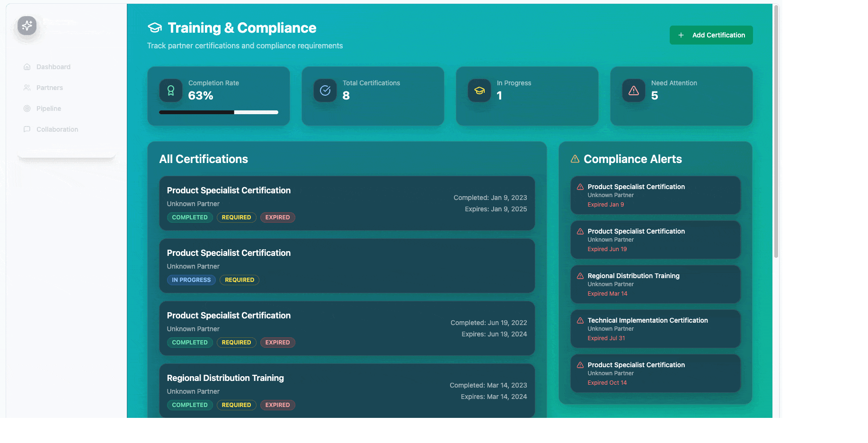Click the Total Certifications value 8
868x443 pixels.
coord(346,96)
